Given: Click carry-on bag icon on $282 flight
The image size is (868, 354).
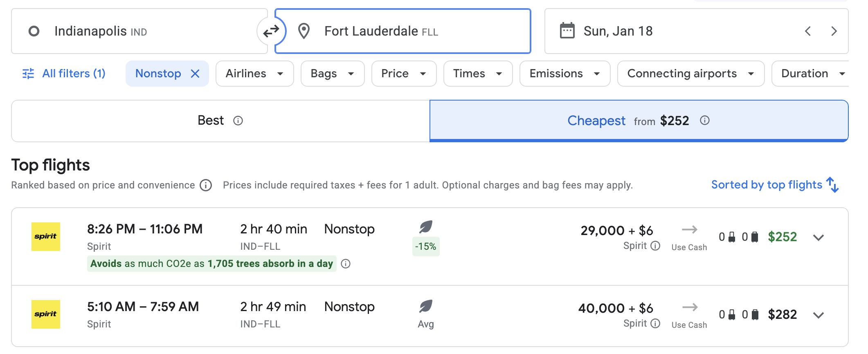Looking at the screenshot, I should tap(732, 315).
